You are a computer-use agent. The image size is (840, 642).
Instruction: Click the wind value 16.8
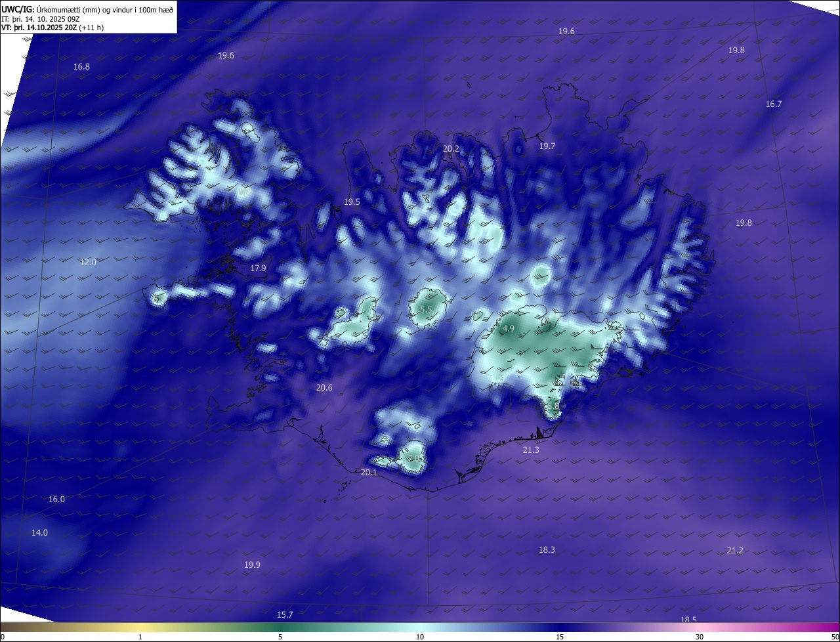click(82, 67)
